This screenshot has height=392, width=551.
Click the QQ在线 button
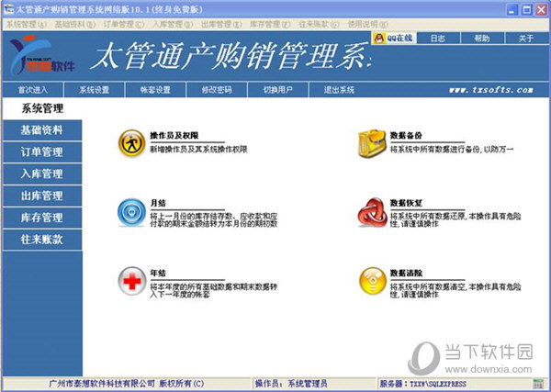coord(394,38)
